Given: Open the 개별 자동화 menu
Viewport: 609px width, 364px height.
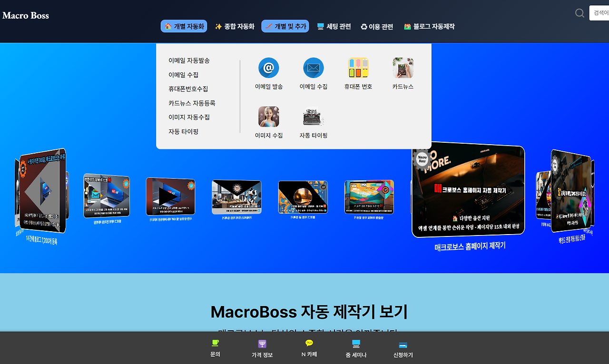Looking at the screenshot, I should pyautogui.click(x=184, y=26).
